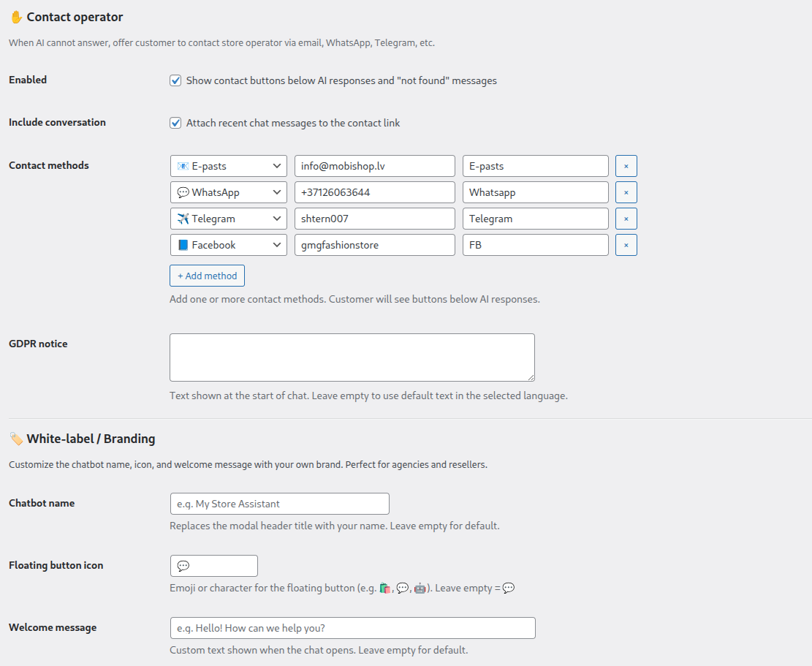This screenshot has width=812, height=666.
Task: Edit the FB button label field
Action: pos(536,246)
